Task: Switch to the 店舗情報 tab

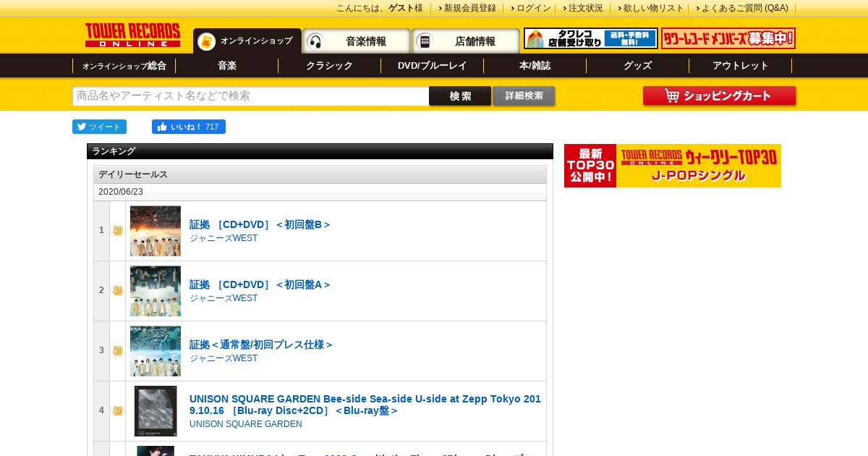Action: pyautogui.click(x=466, y=41)
